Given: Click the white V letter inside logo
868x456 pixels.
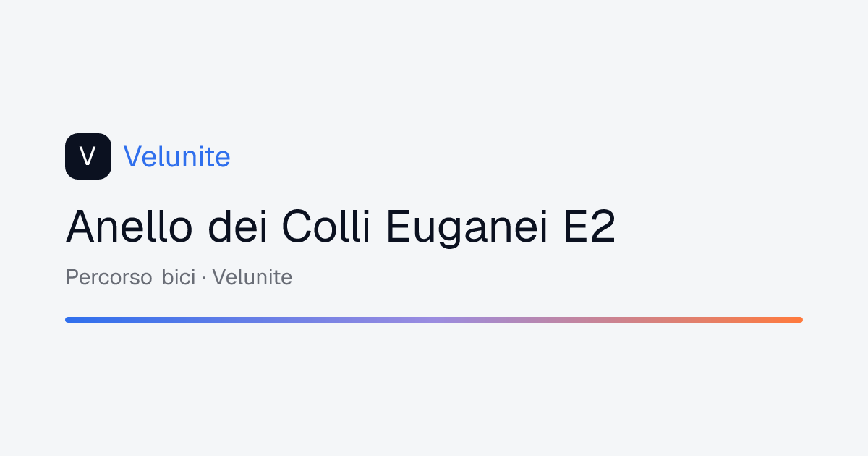Looking at the screenshot, I should pos(88,156).
